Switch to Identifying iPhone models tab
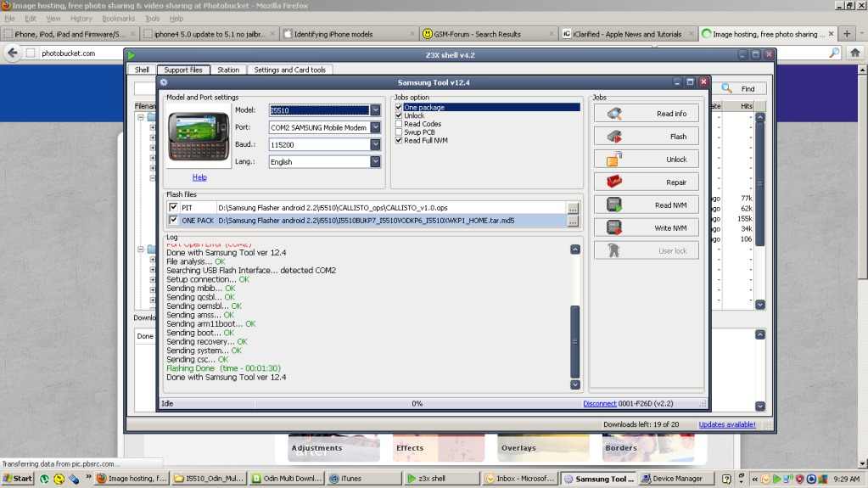This screenshot has height=488, width=868. click(x=349, y=34)
